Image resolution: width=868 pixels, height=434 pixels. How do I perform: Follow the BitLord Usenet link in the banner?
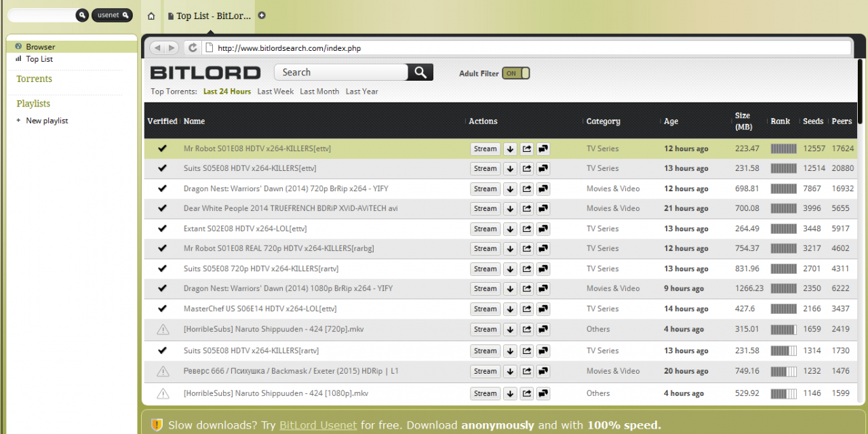(318, 425)
